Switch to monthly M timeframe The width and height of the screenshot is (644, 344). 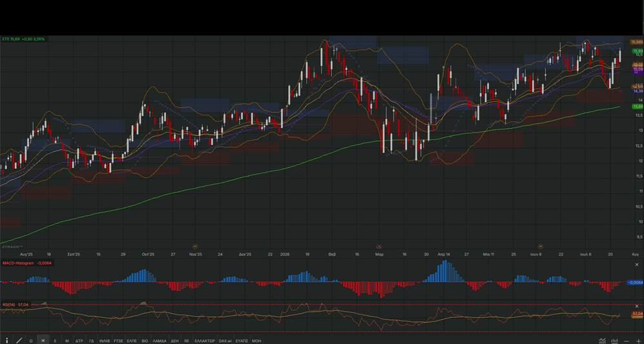[x=67, y=341]
